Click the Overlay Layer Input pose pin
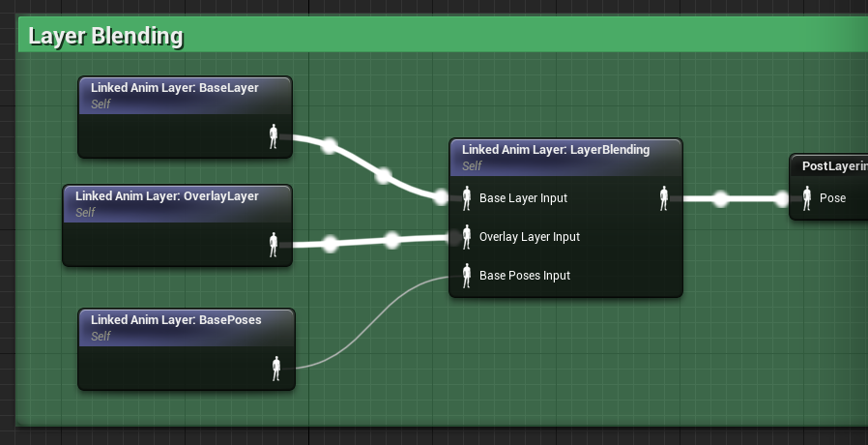The image size is (868, 445). [467, 237]
